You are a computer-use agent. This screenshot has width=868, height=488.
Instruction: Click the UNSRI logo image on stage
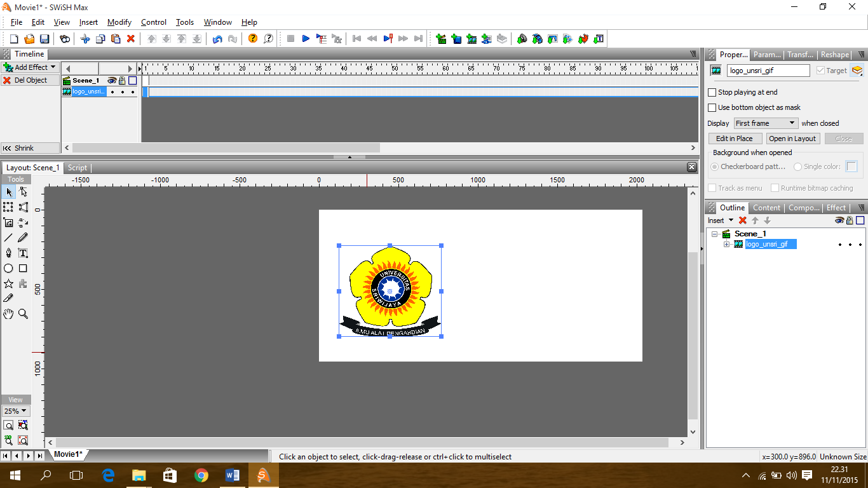(x=390, y=291)
